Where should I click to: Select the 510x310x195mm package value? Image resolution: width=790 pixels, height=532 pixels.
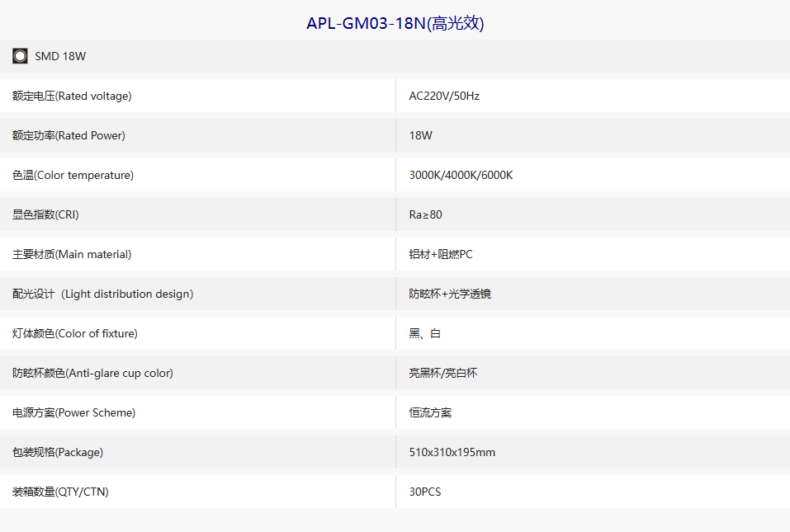[452, 452]
